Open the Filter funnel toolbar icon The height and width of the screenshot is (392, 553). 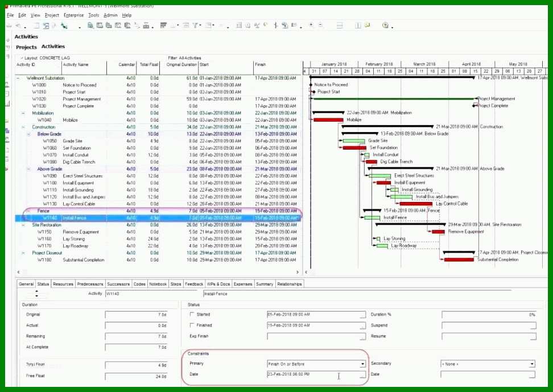click(195, 26)
